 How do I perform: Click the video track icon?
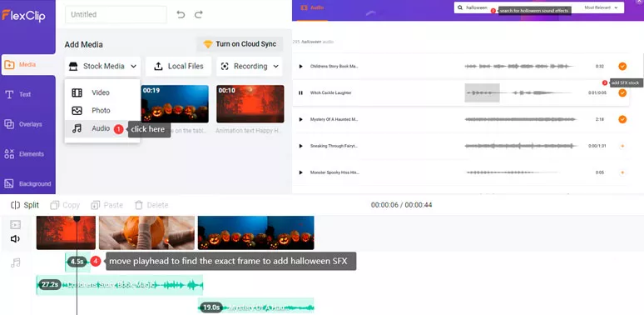point(15,224)
